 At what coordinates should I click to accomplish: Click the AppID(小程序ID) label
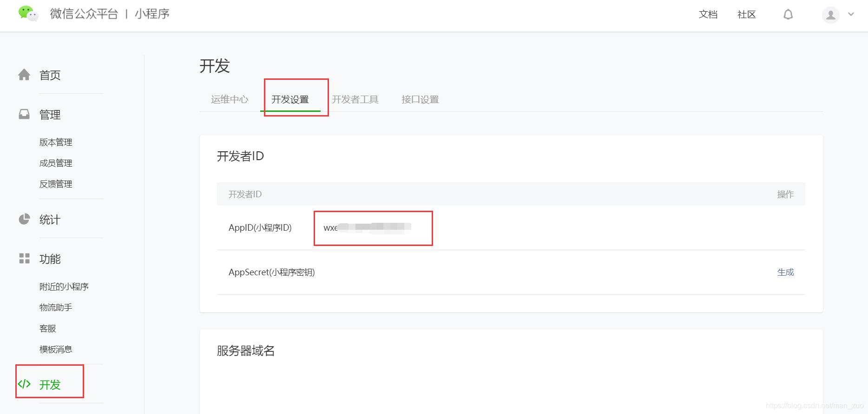pos(260,227)
